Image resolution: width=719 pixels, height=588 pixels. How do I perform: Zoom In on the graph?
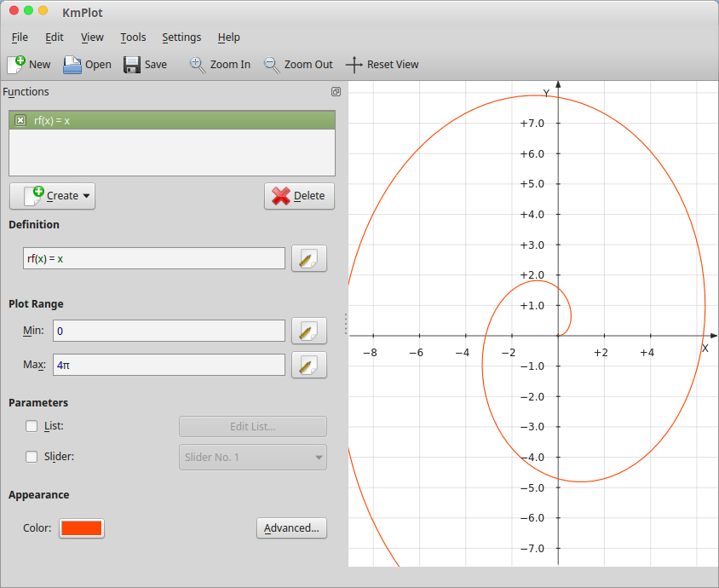(x=219, y=64)
